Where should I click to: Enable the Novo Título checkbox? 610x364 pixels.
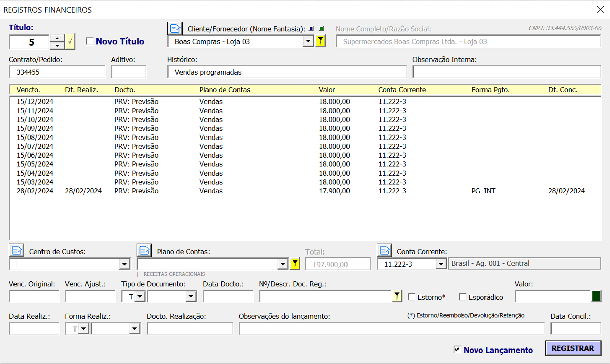pyautogui.click(x=90, y=41)
